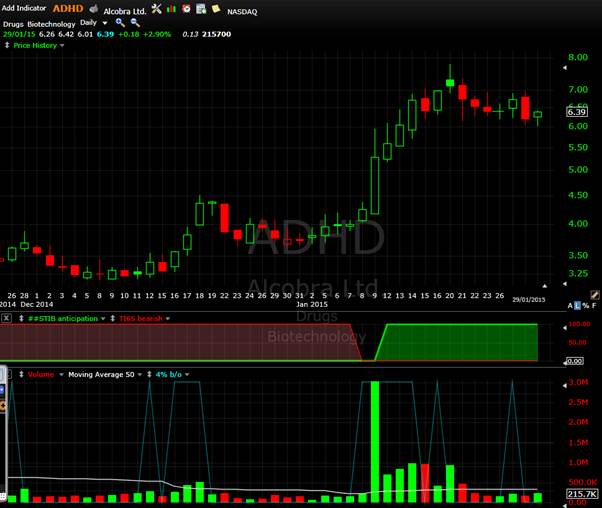The width and height of the screenshot is (602, 508).
Task: Click move arrows beside Volume label
Action: (22, 374)
